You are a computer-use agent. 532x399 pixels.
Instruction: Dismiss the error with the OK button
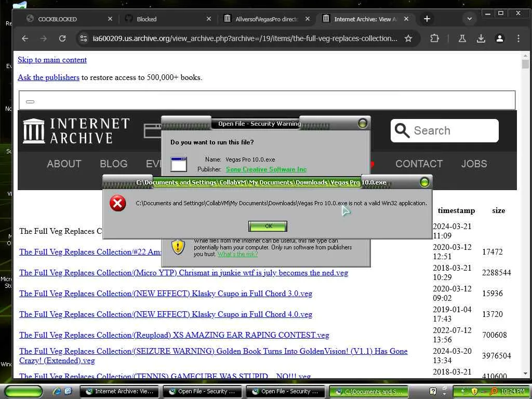[268, 226]
